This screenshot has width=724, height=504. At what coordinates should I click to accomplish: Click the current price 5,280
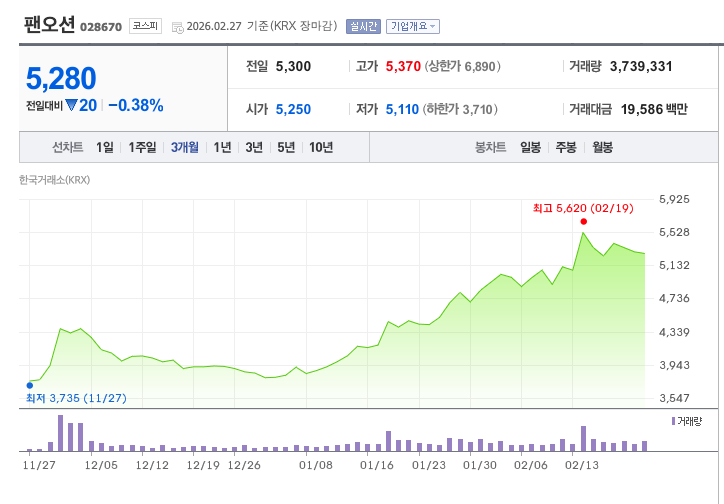coord(61,78)
